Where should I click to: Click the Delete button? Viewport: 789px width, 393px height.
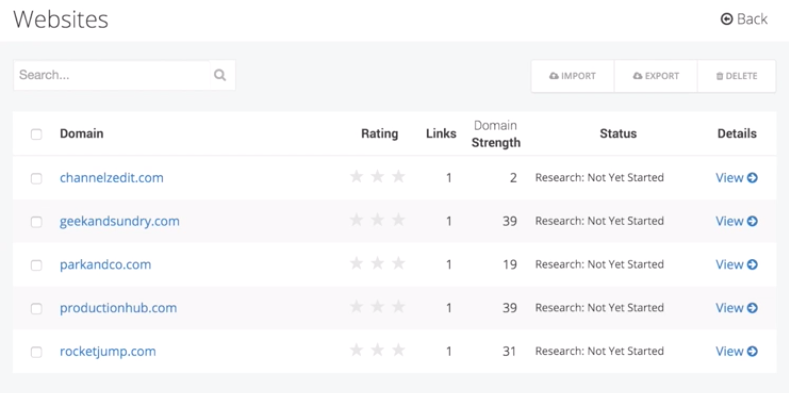[737, 76]
